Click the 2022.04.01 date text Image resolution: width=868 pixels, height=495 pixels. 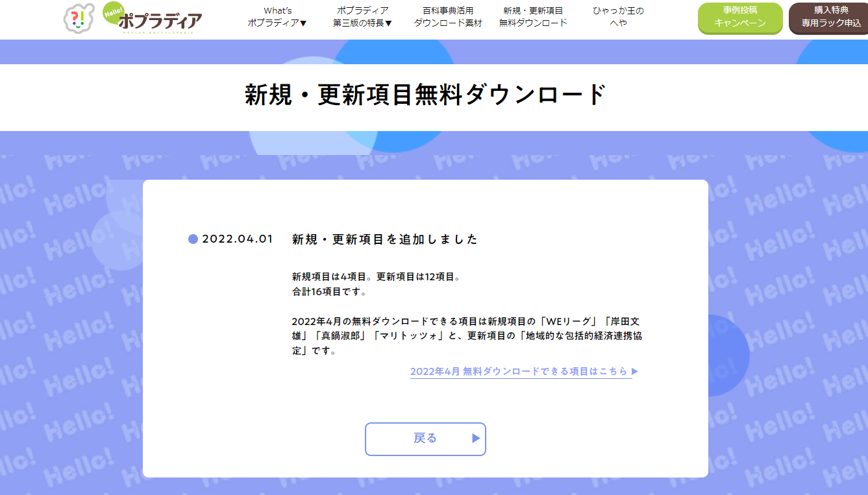click(x=238, y=239)
